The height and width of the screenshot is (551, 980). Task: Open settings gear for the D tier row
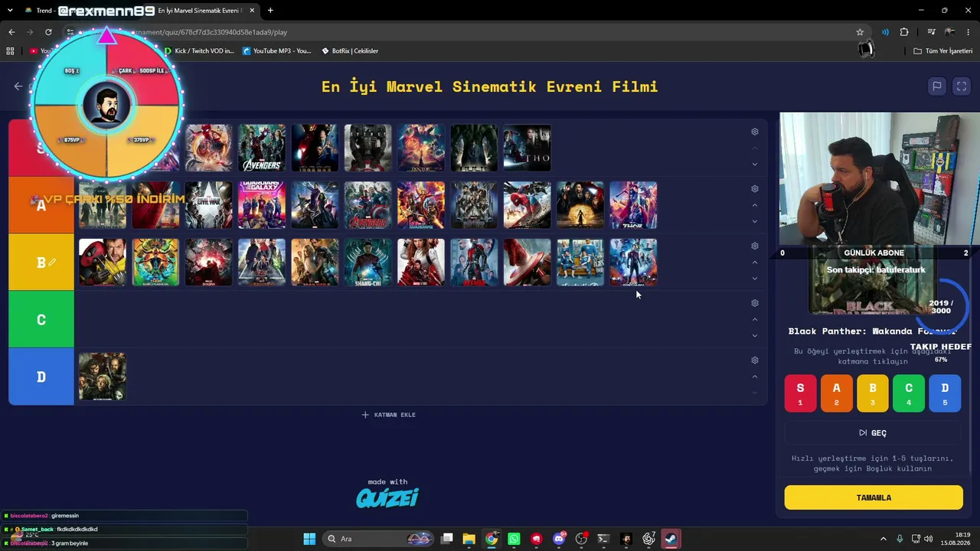coord(755,360)
